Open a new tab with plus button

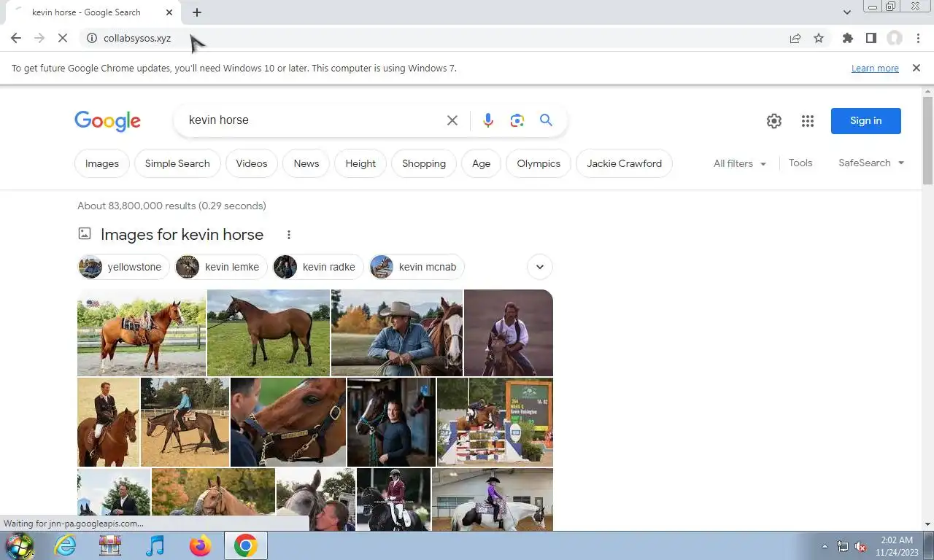(x=197, y=12)
